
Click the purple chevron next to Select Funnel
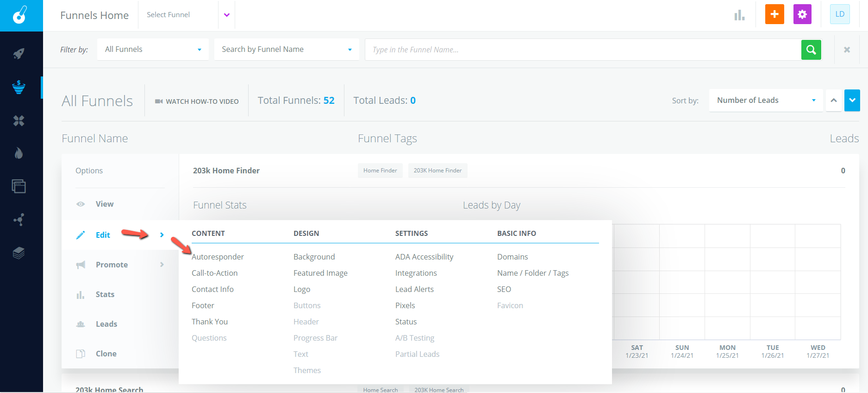(227, 15)
